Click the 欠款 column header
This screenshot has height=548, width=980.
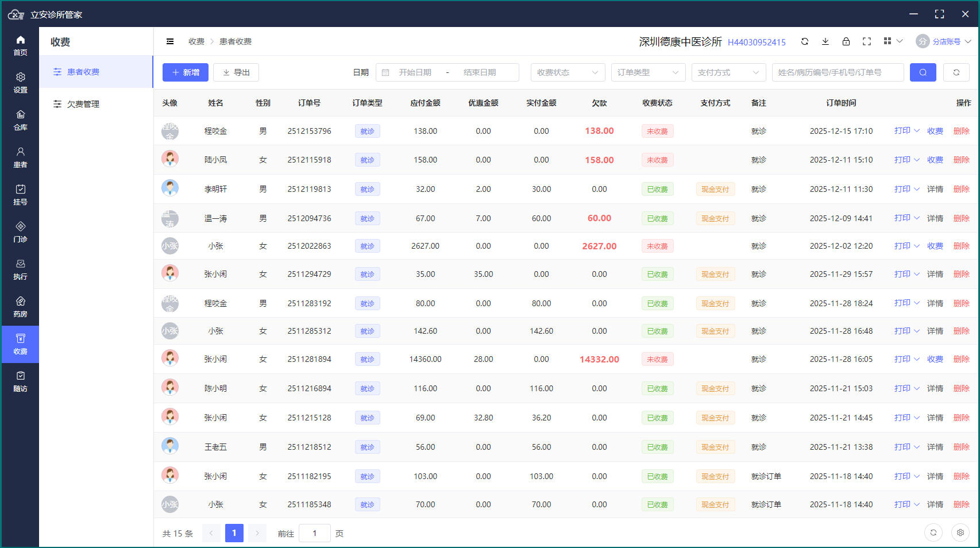(x=599, y=103)
